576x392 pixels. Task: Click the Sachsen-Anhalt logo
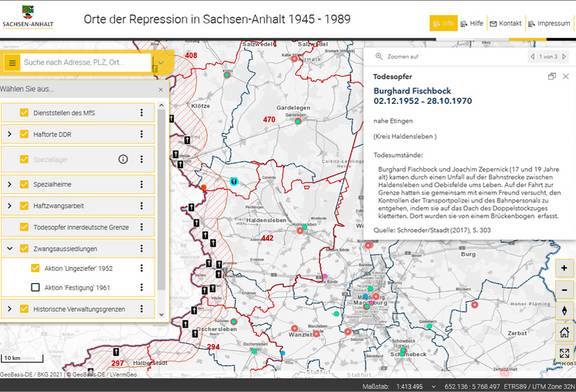point(28,17)
